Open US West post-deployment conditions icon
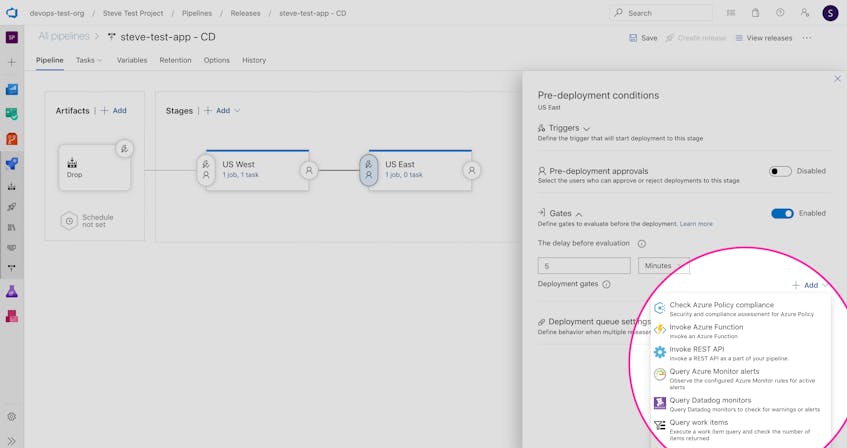The height and width of the screenshot is (448, 847). pyautogui.click(x=309, y=171)
